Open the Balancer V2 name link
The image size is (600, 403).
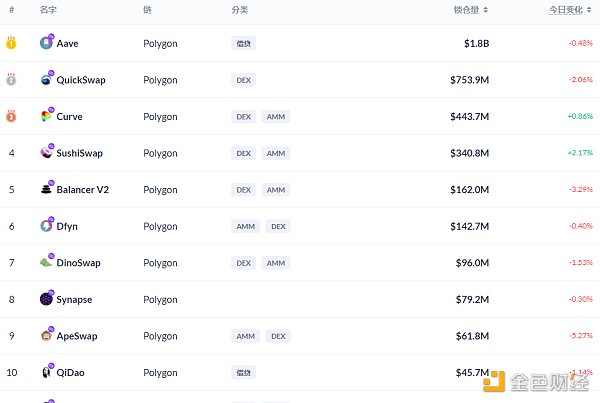coord(83,189)
